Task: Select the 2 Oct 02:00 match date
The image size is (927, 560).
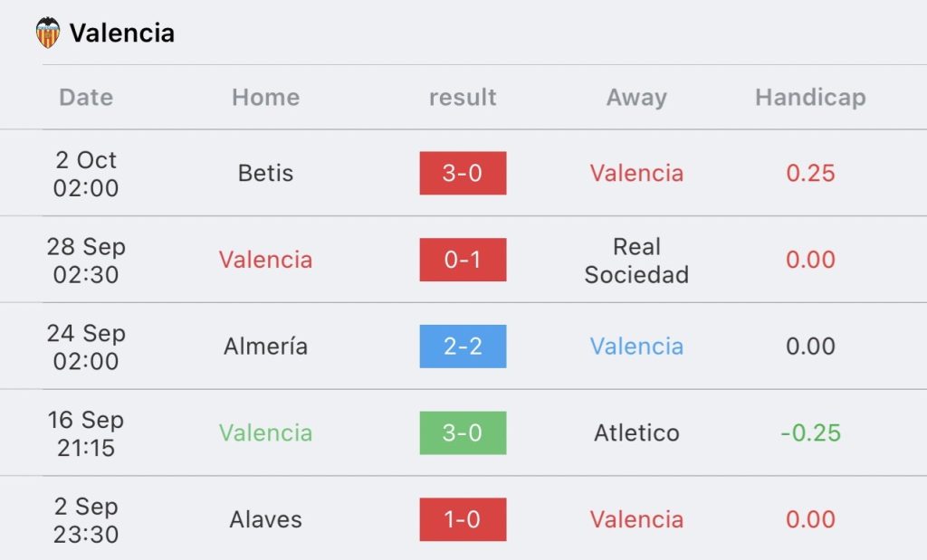Action: click(x=86, y=174)
